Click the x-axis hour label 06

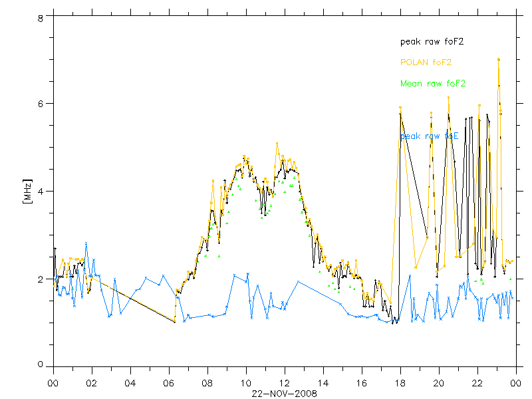tap(169, 384)
